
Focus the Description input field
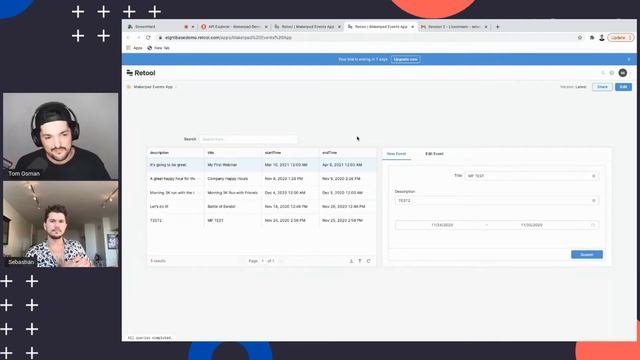[x=497, y=200]
